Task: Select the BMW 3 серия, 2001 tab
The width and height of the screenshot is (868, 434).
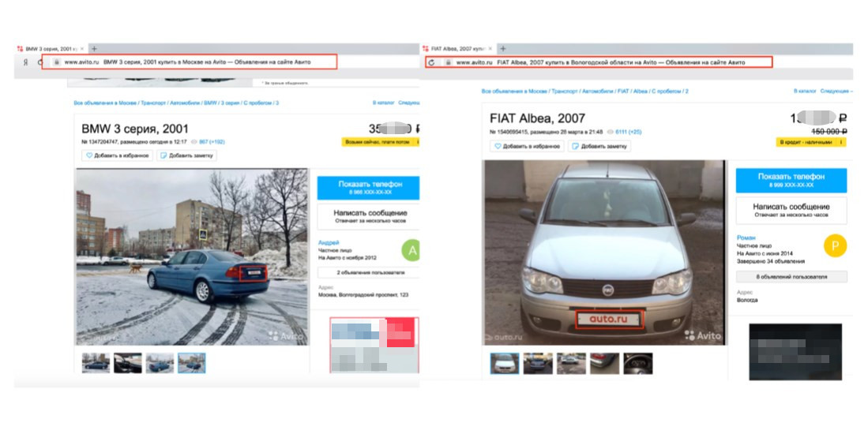Action: (x=50, y=49)
